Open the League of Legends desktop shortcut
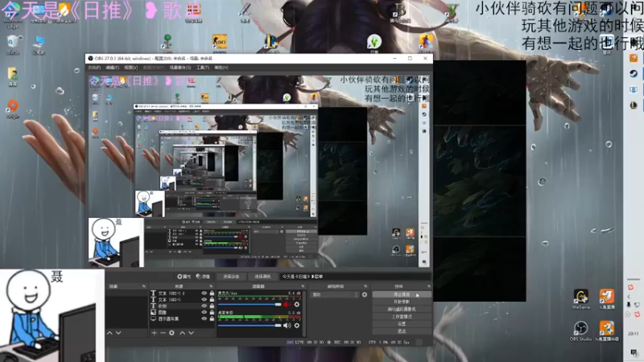Image resolution: width=644 pixels, height=362 pixels. [x=270, y=43]
